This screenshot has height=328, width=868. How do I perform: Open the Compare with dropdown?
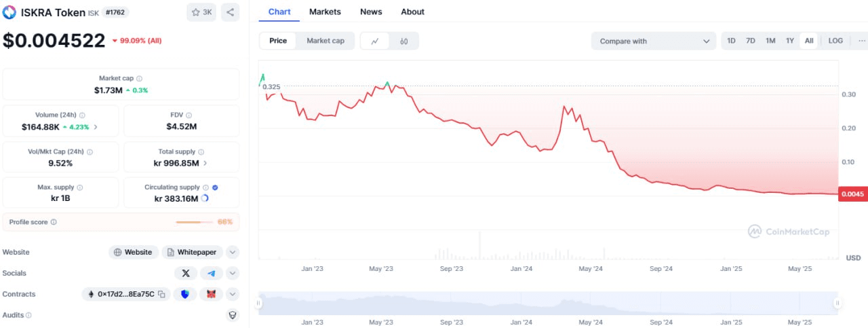click(x=654, y=41)
